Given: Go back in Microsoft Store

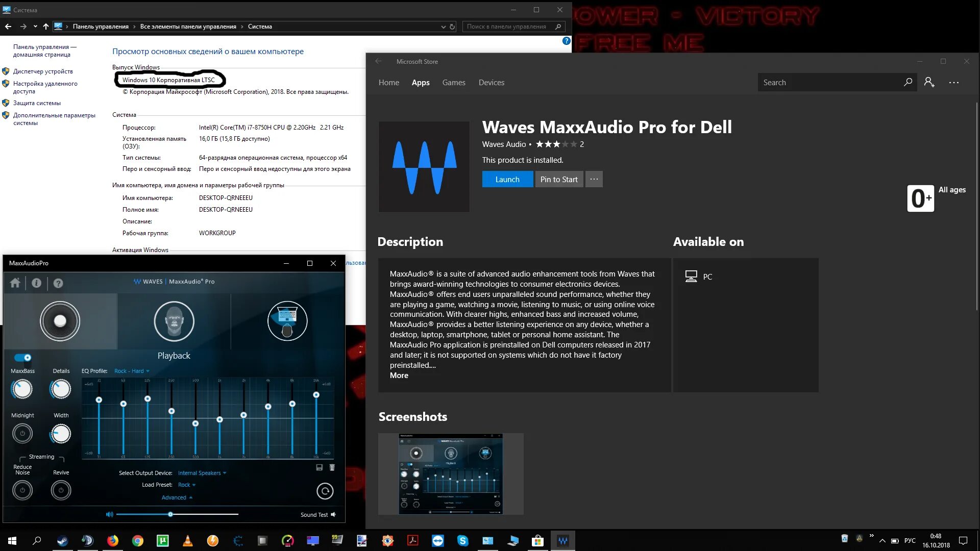Looking at the screenshot, I should coord(378,61).
